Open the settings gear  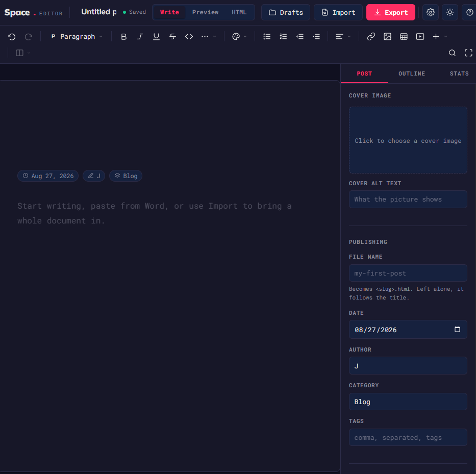click(431, 12)
